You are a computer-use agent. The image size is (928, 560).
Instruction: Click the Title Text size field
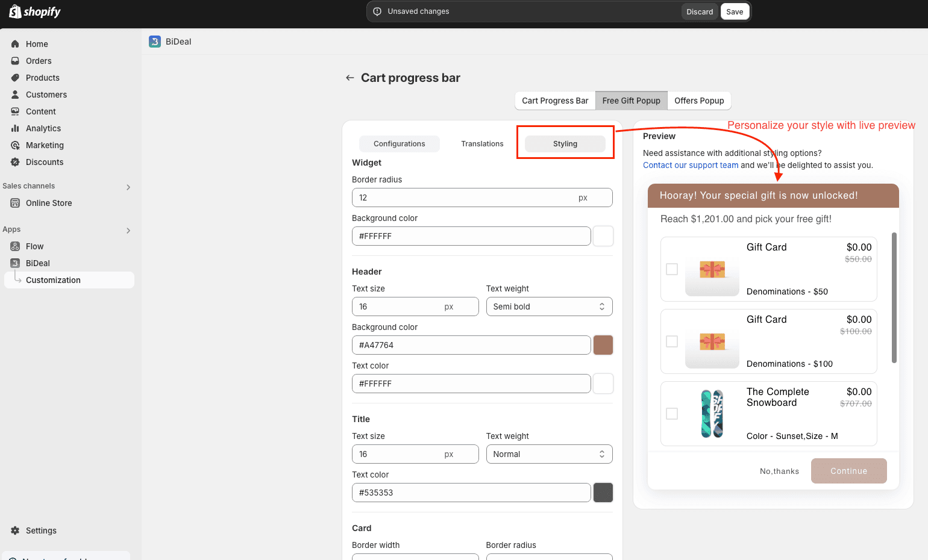click(x=415, y=454)
